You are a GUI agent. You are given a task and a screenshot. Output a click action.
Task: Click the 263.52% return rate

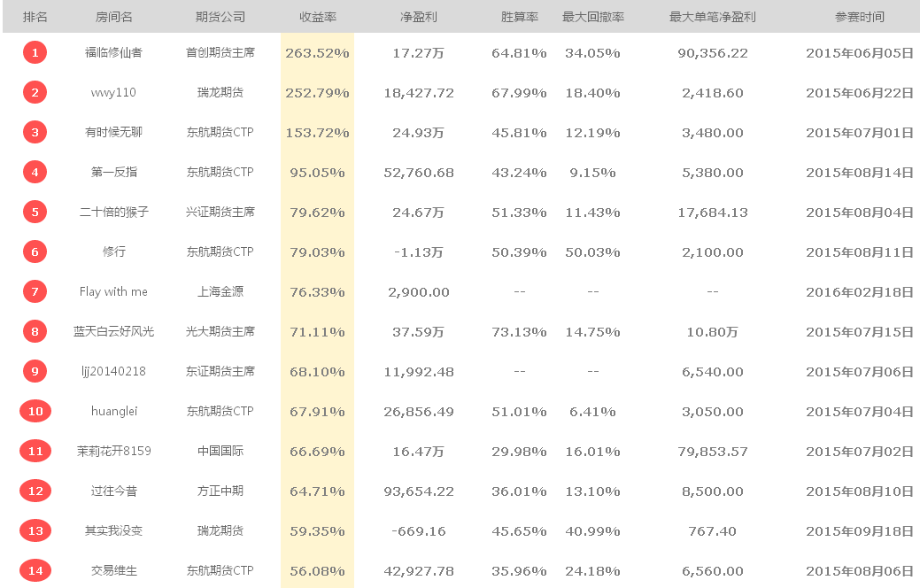317,53
